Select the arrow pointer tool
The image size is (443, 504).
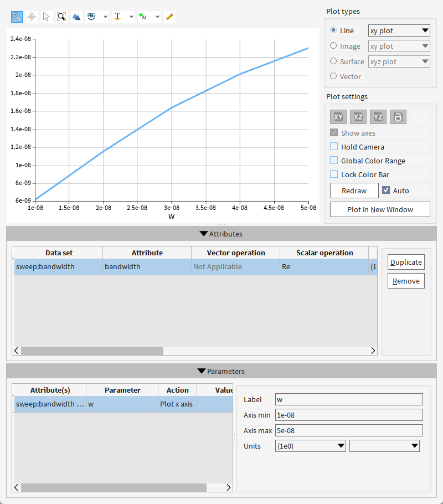point(47,17)
